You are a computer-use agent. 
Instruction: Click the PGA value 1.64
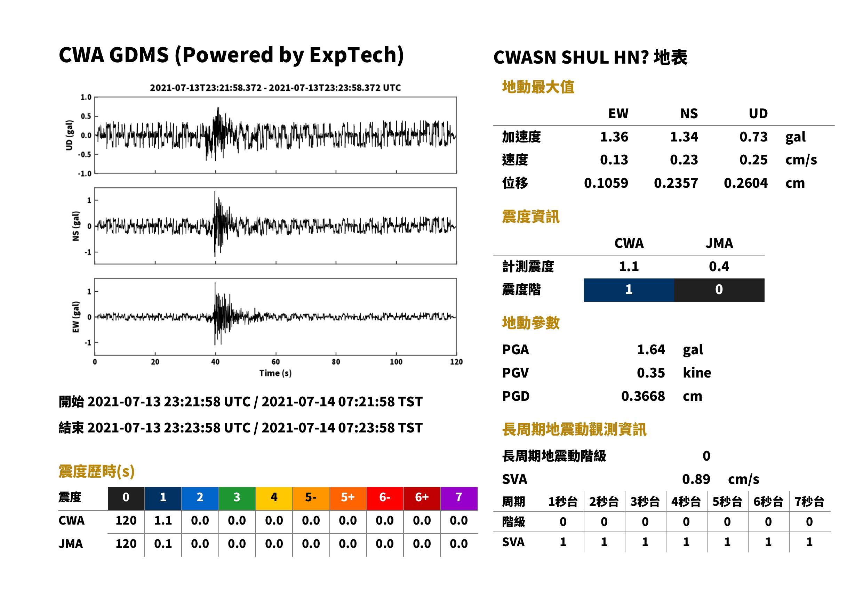[651, 349]
